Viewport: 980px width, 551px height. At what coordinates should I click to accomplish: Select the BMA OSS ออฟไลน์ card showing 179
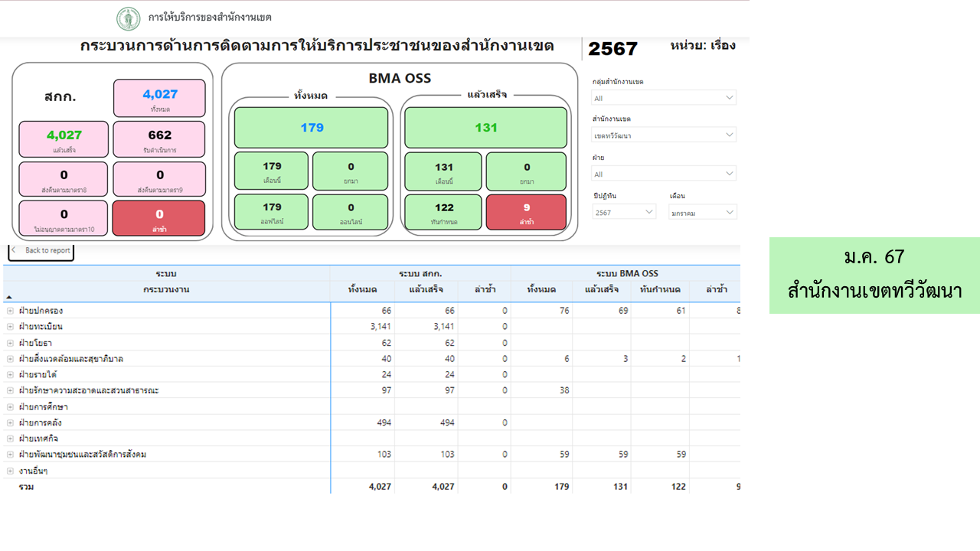271,212
